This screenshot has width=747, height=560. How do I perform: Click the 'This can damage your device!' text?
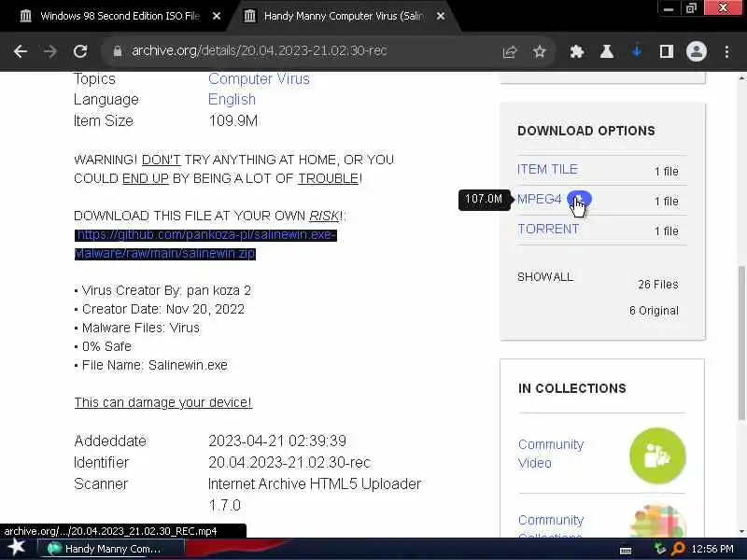[162, 402]
